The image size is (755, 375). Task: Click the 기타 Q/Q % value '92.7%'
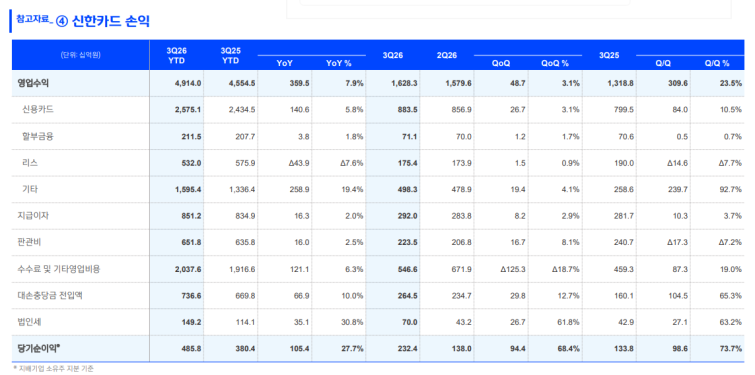pos(731,190)
